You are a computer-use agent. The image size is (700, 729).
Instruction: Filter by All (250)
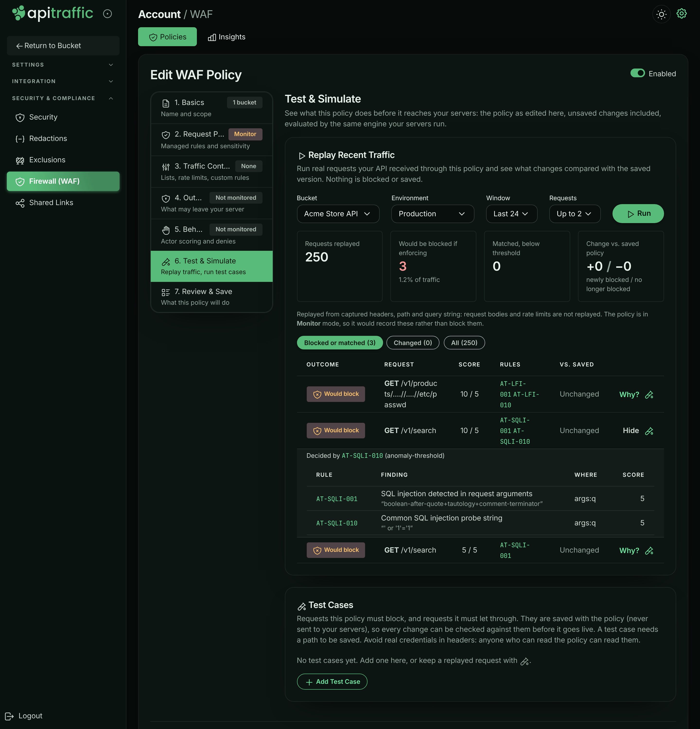(x=464, y=343)
